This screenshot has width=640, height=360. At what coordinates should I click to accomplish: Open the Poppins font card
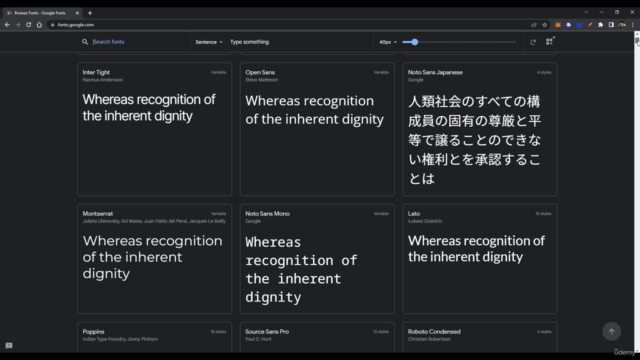click(155, 338)
